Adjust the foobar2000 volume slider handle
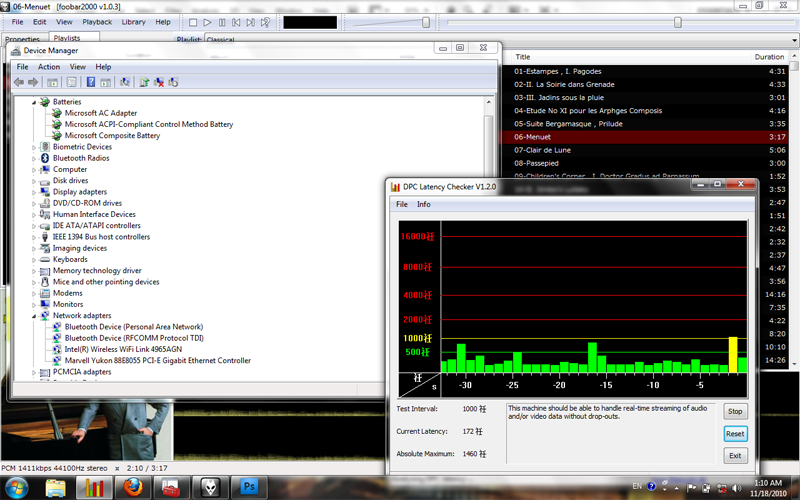The width and height of the screenshot is (800, 500). click(426, 22)
